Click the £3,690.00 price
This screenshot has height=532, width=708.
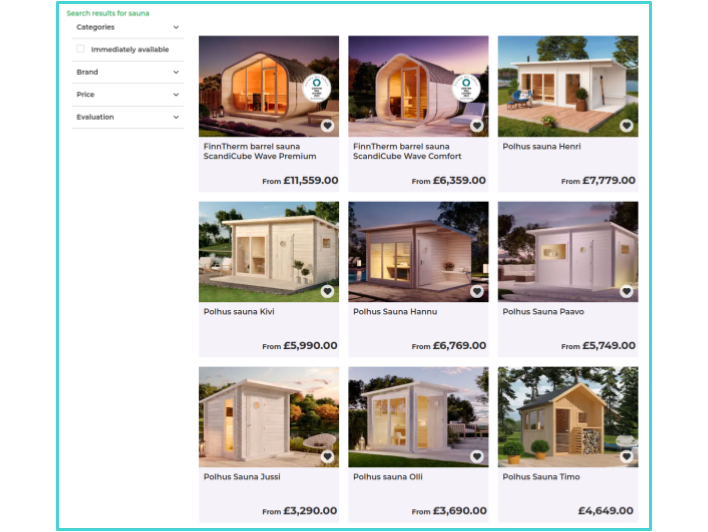[x=460, y=511]
